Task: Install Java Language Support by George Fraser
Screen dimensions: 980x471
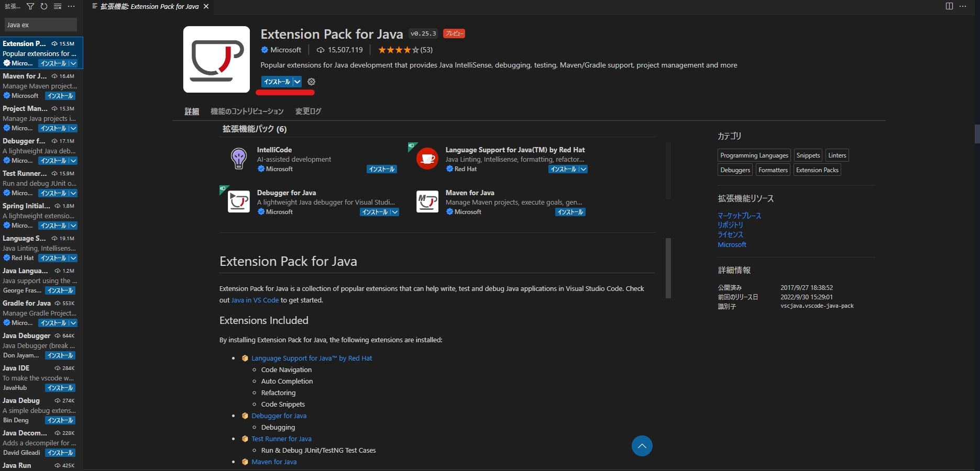Action: (60, 290)
